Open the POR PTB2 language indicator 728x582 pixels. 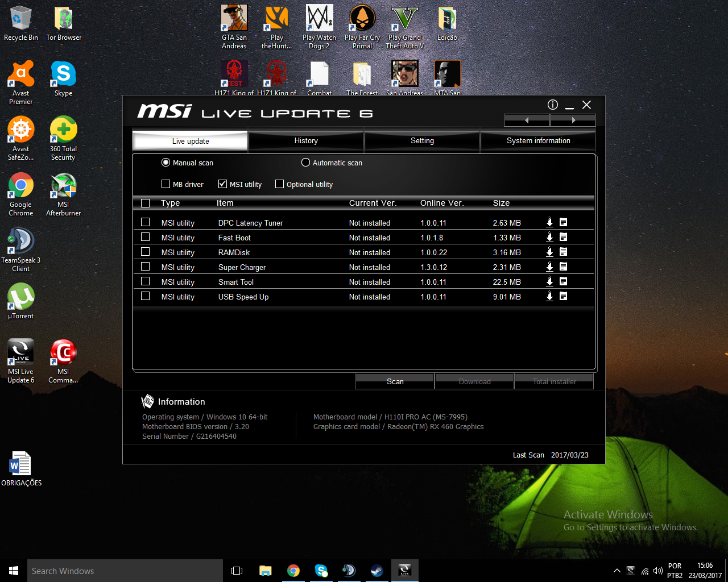tap(675, 571)
